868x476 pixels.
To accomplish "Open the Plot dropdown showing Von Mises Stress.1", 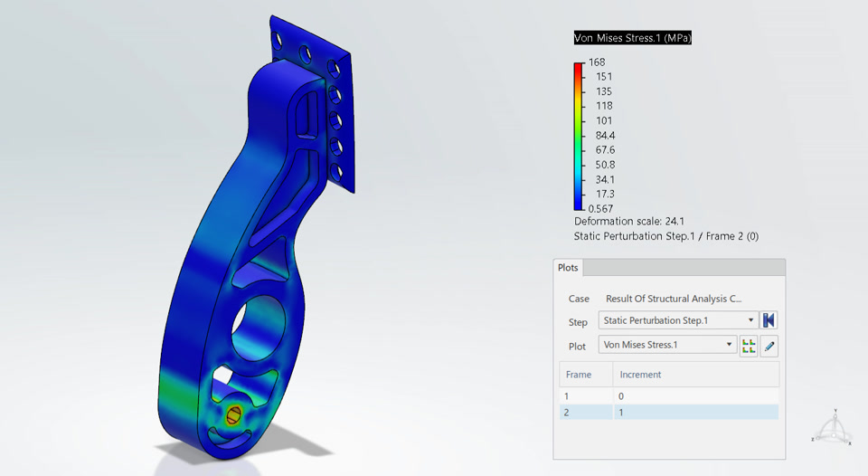I will coord(667,345).
